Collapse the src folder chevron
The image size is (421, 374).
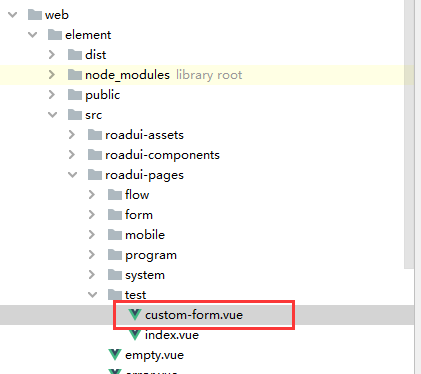[53, 115]
